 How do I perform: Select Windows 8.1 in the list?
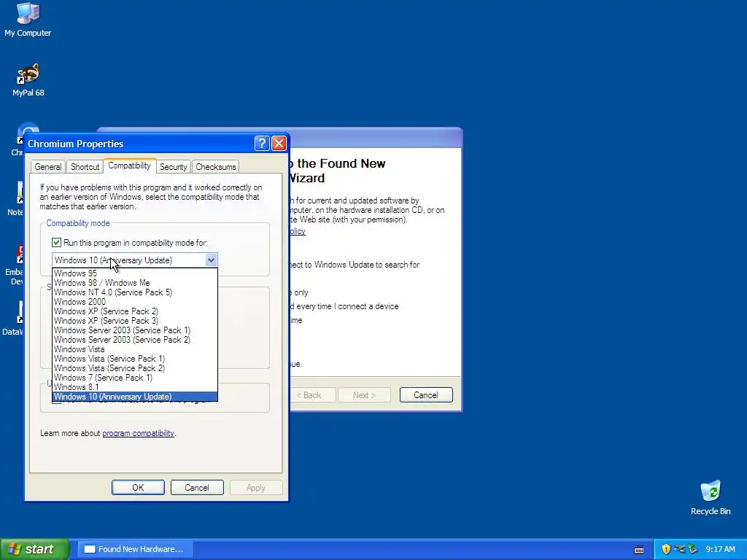135,387
